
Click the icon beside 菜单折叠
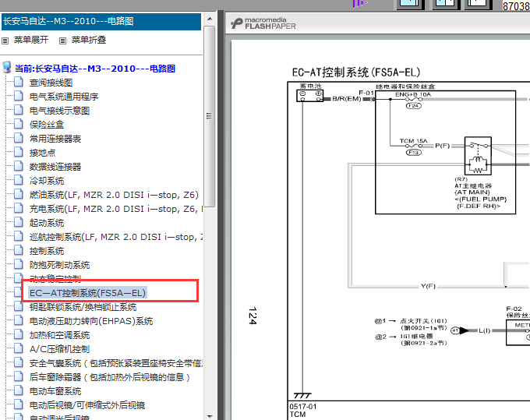tap(62, 41)
